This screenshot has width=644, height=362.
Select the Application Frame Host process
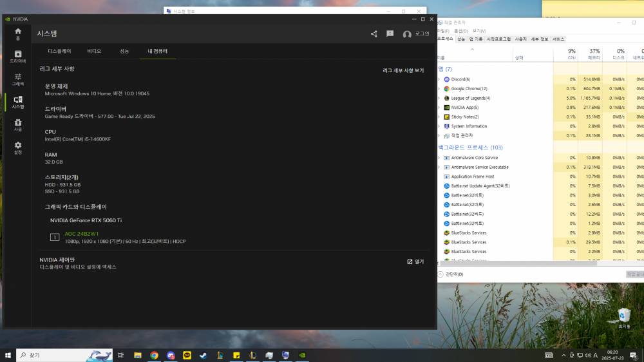472,176
